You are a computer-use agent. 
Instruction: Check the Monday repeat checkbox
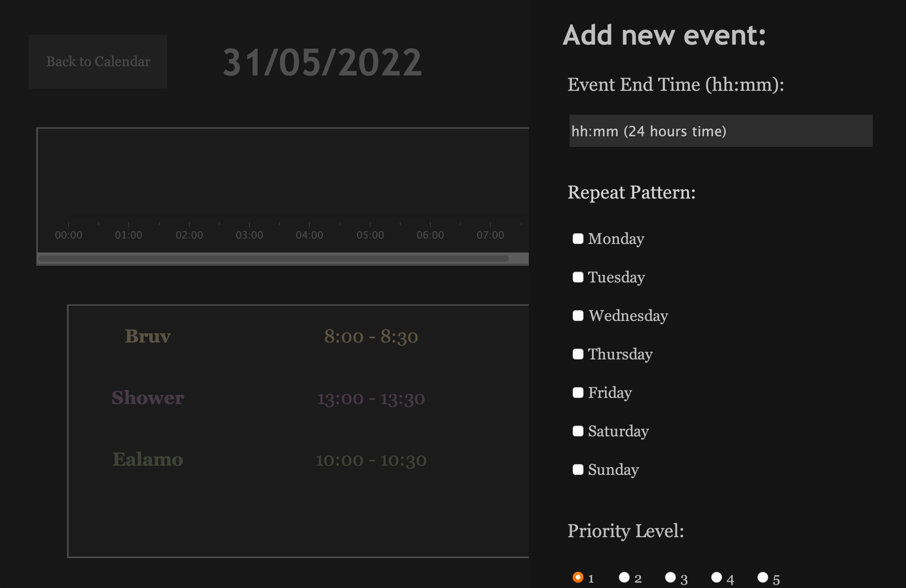pos(578,239)
